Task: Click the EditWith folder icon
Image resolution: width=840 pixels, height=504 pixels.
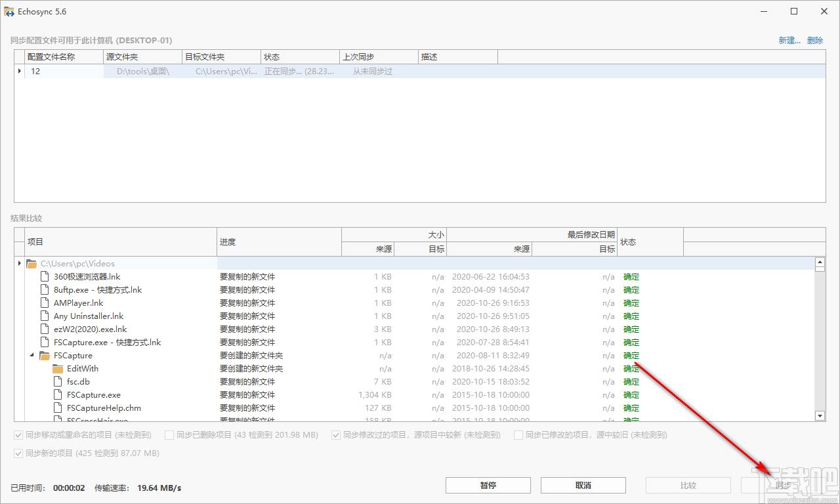Action: [58, 369]
